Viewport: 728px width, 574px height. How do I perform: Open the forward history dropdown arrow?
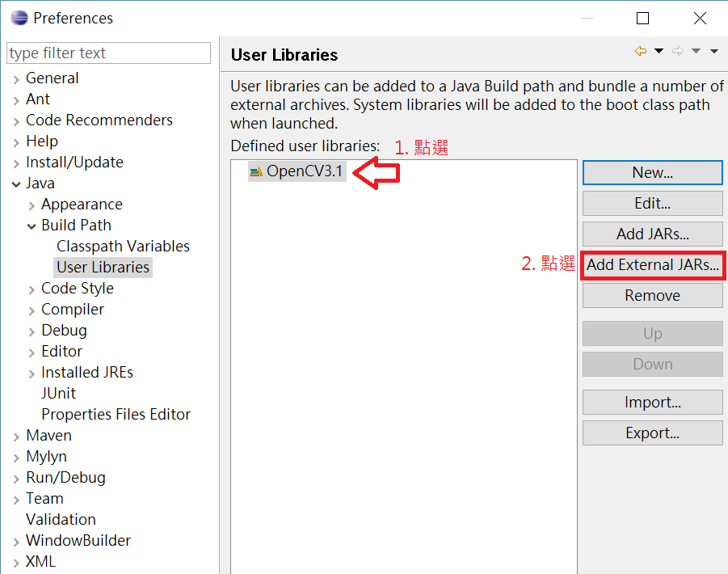coord(696,51)
